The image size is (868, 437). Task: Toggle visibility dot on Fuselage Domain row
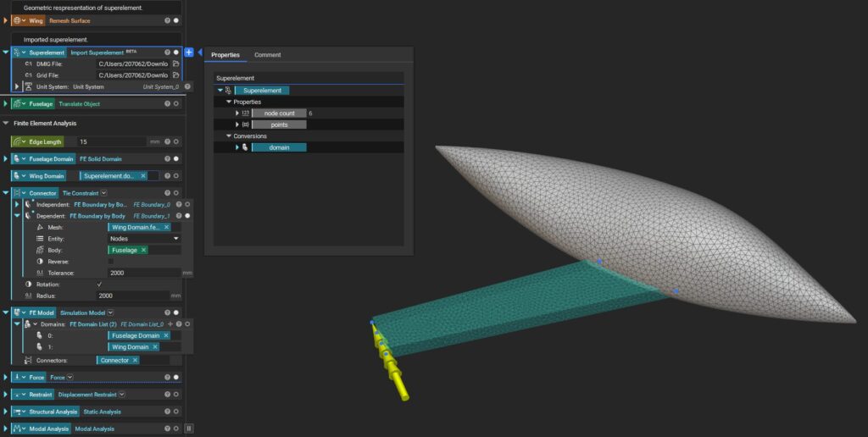(176, 158)
